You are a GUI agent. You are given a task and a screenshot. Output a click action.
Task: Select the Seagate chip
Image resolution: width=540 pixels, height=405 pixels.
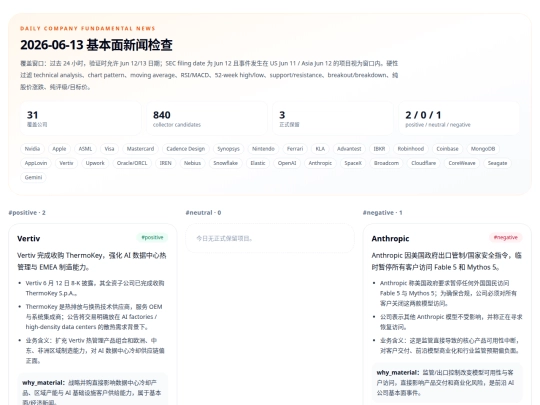(x=497, y=163)
